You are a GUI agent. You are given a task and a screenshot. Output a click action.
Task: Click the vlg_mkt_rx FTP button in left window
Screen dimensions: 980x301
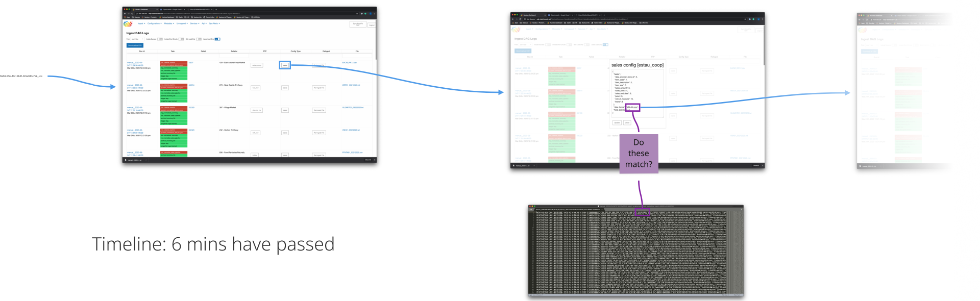pos(257,110)
